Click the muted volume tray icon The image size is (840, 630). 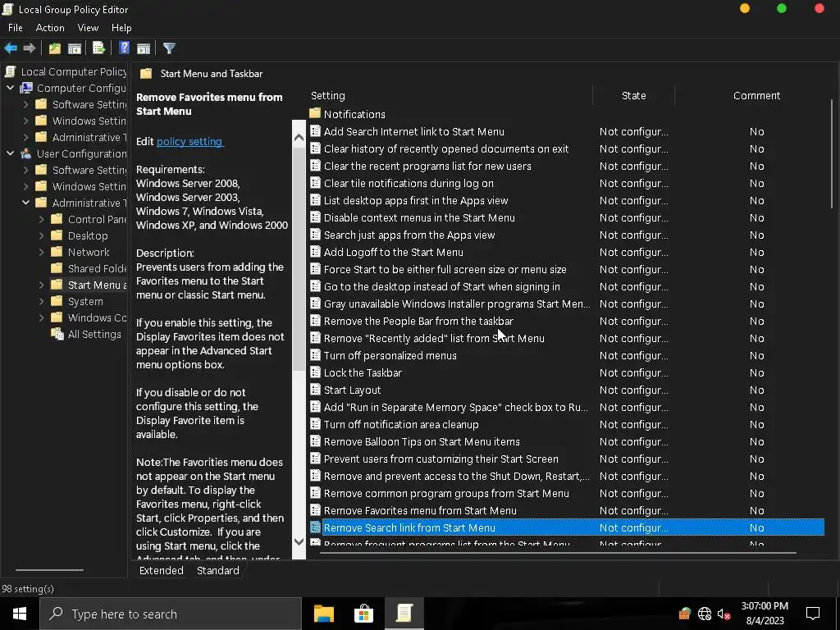(x=724, y=614)
